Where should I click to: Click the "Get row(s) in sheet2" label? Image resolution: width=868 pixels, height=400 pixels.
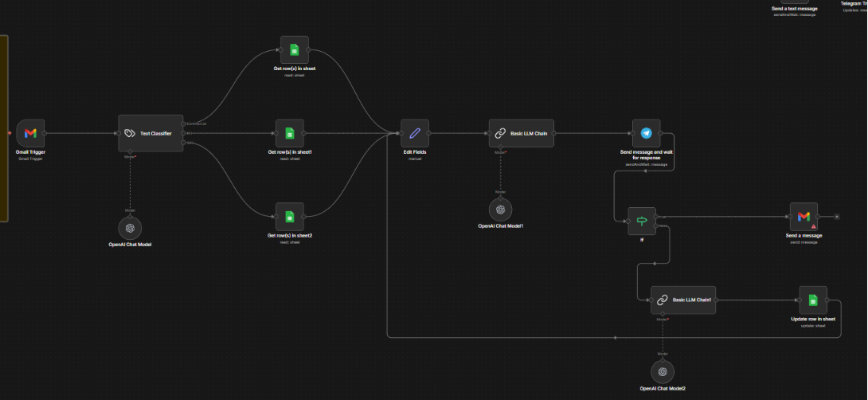[x=290, y=235]
